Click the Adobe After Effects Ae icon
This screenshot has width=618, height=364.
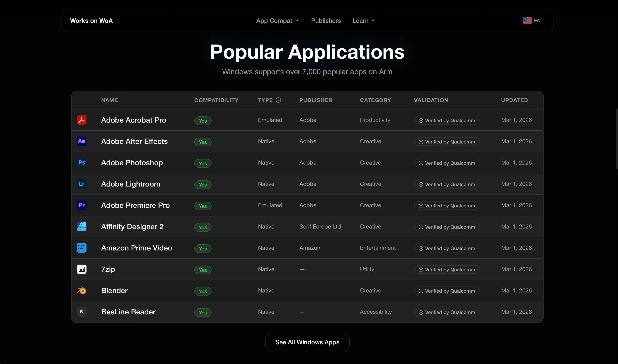[81, 141]
